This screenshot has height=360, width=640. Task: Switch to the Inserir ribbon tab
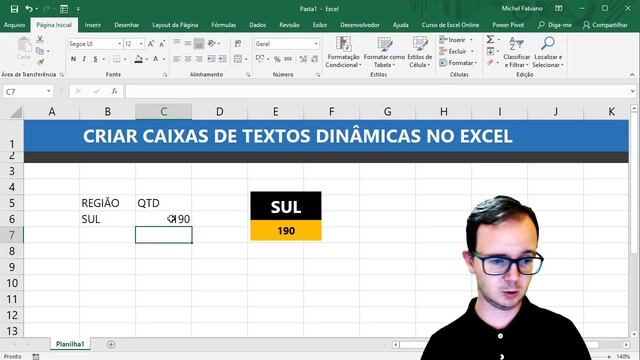[93, 25]
